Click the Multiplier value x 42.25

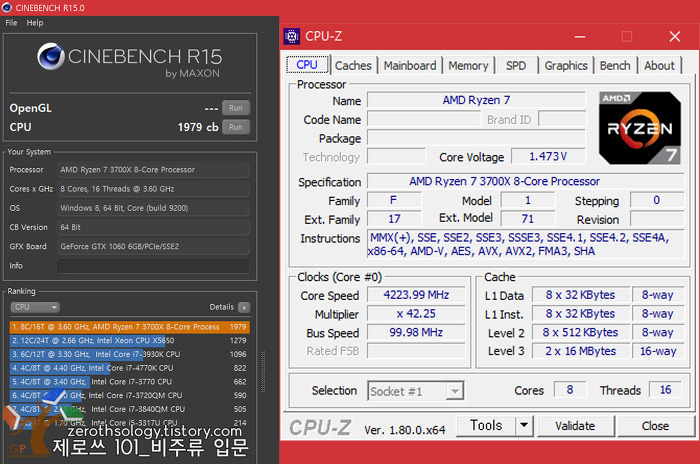[x=416, y=314]
